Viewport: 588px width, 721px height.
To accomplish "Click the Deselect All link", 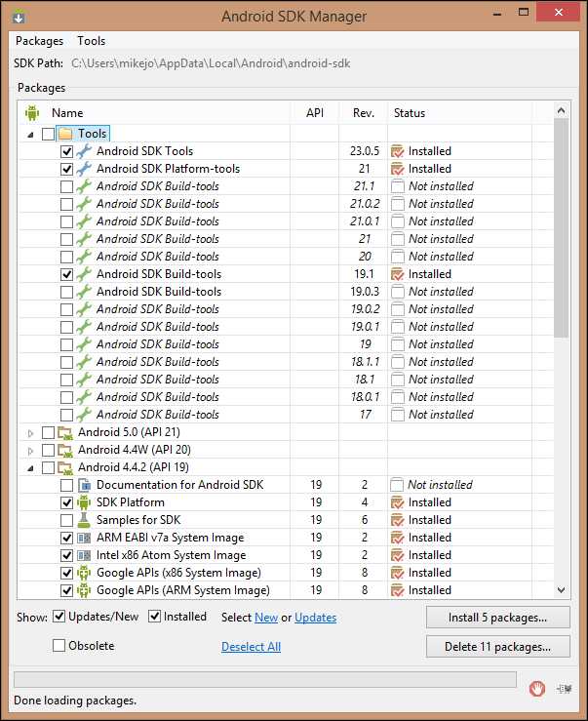I will (x=251, y=647).
